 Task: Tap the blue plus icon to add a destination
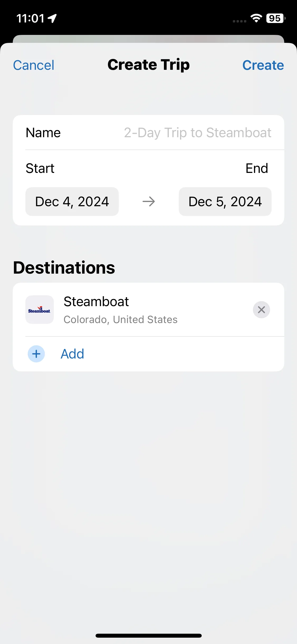tap(36, 354)
